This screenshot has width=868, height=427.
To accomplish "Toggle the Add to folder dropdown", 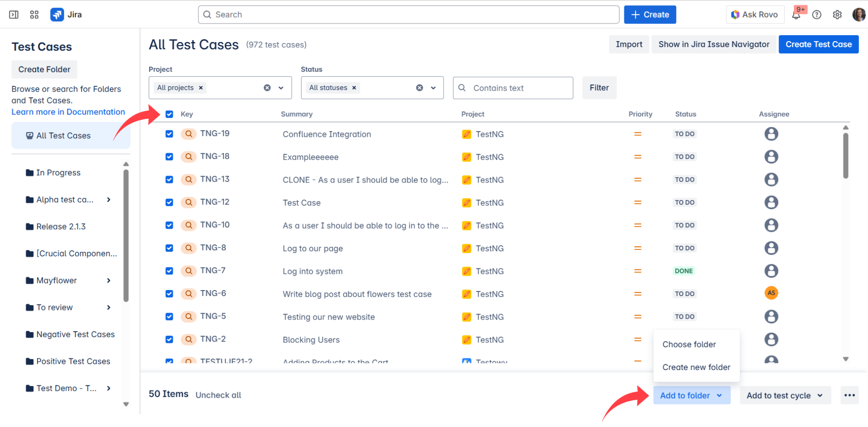I will 692,395.
